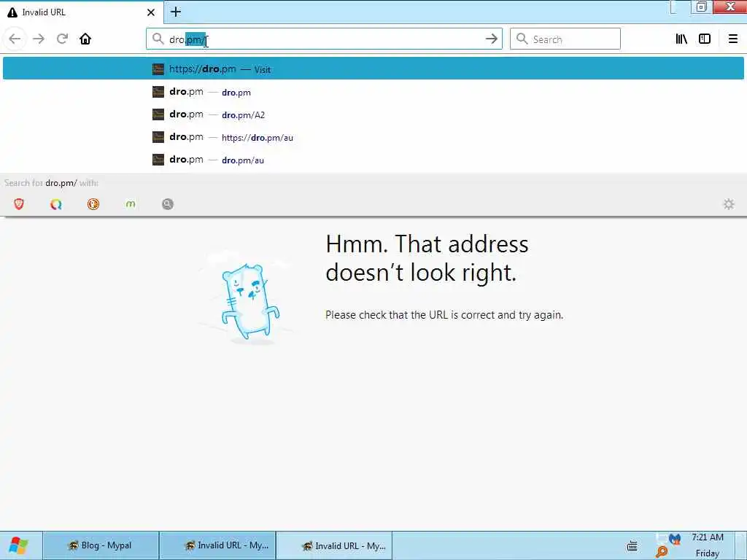
Task: Go back using the back arrow
Action: click(x=15, y=39)
